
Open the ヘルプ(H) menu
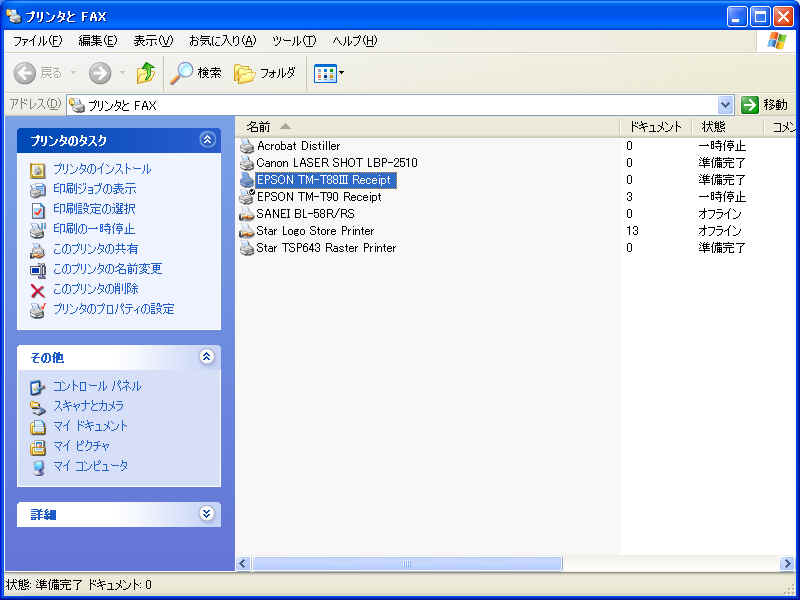click(x=355, y=41)
